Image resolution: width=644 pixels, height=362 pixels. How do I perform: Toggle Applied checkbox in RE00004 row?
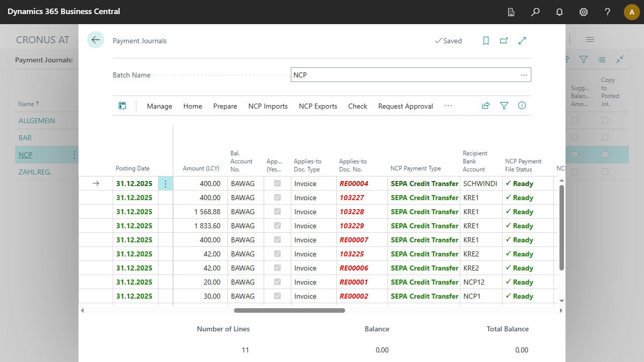point(277,184)
